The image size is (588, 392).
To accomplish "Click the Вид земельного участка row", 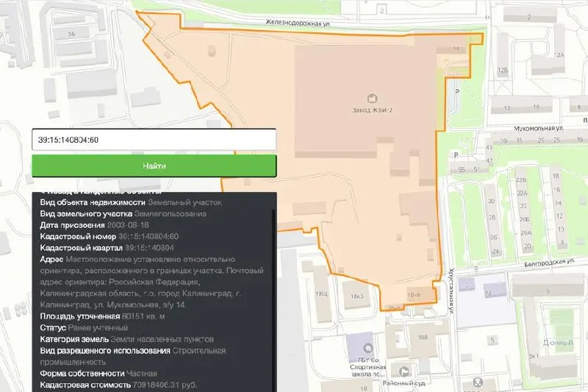I will point(123,214).
